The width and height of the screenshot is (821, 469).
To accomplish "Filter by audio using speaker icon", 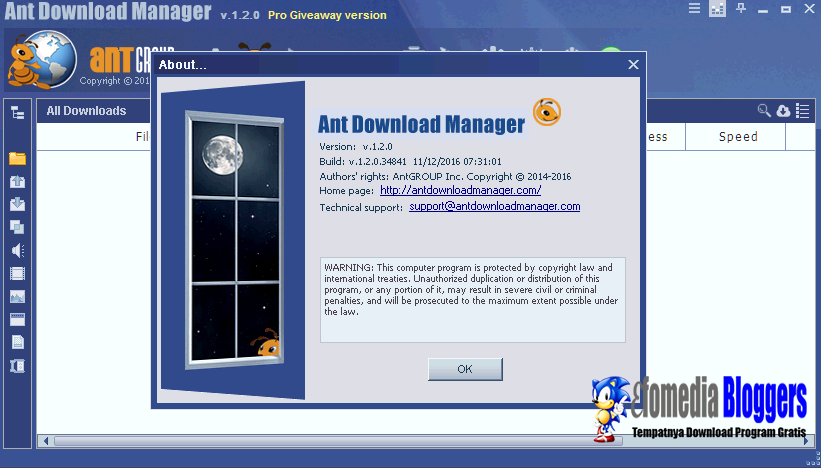I will pyautogui.click(x=17, y=251).
